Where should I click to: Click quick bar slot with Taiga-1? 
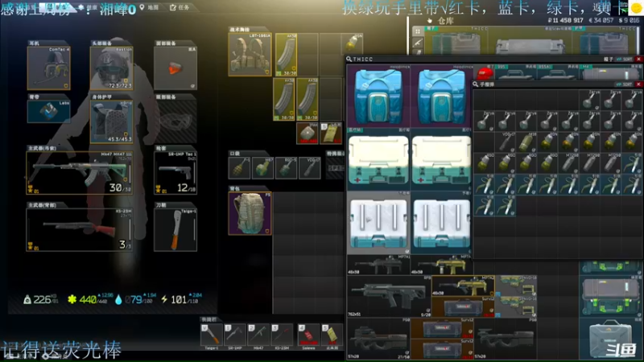pos(211,335)
